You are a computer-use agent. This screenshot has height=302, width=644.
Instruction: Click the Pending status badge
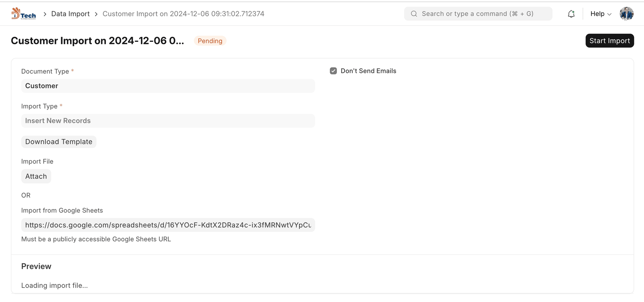pyautogui.click(x=210, y=41)
